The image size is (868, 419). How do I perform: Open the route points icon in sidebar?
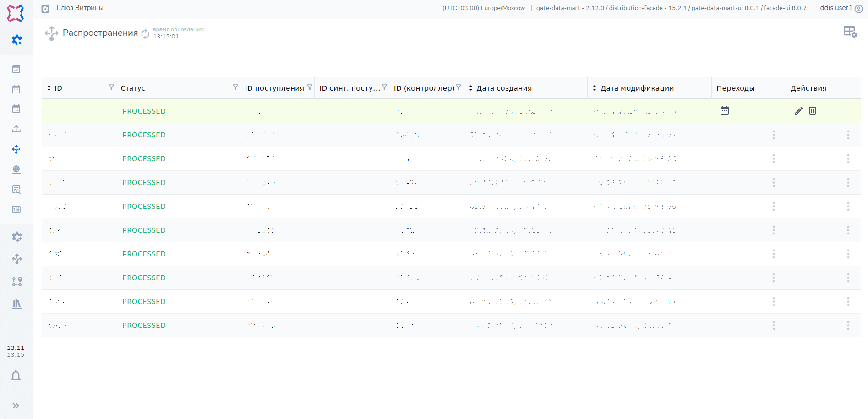point(17,282)
